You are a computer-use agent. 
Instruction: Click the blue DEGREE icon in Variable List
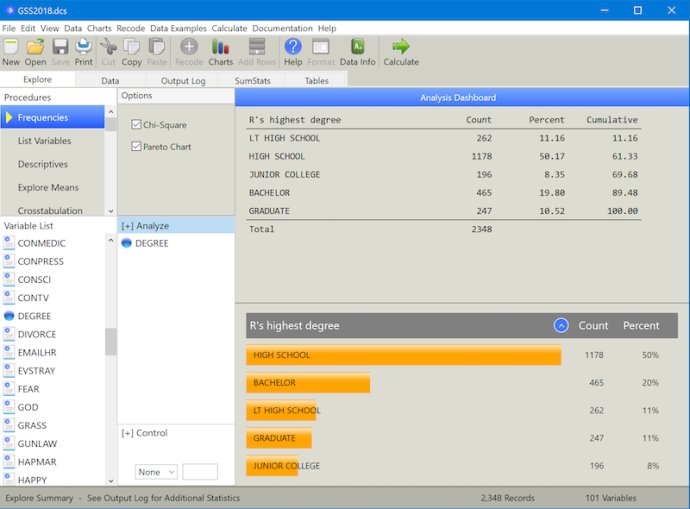(x=9, y=316)
